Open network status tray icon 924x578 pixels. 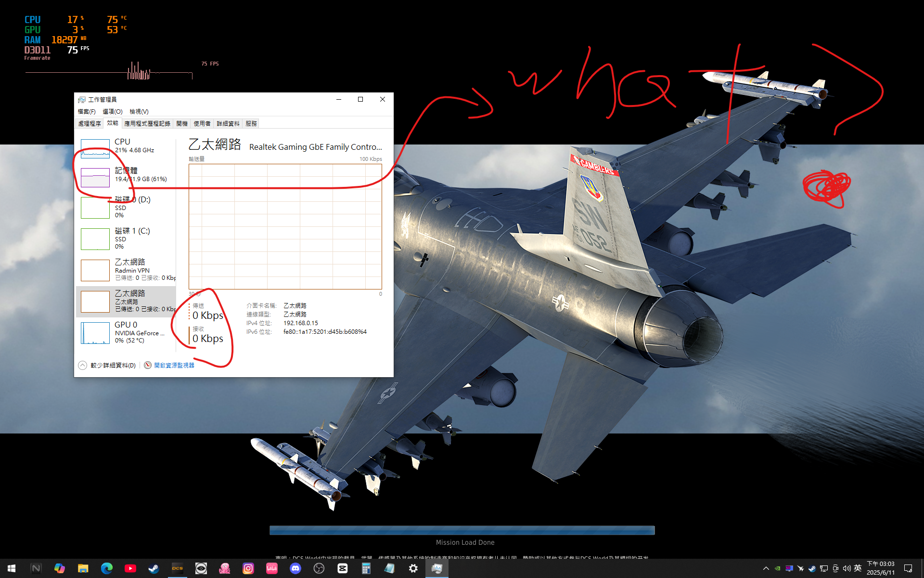(x=824, y=568)
